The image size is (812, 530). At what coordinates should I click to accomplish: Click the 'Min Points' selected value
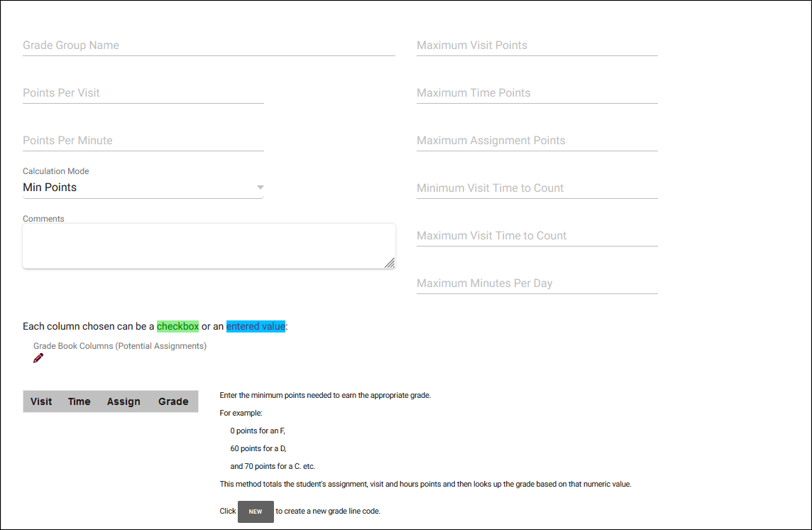[x=50, y=188]
